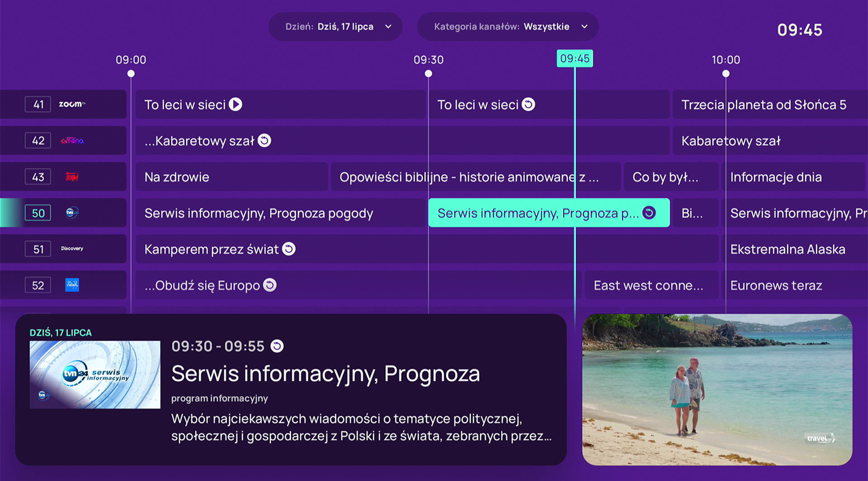Select the Ekstremalna Alaska program
The image size is (868, 481).
(x=788, y=249)
